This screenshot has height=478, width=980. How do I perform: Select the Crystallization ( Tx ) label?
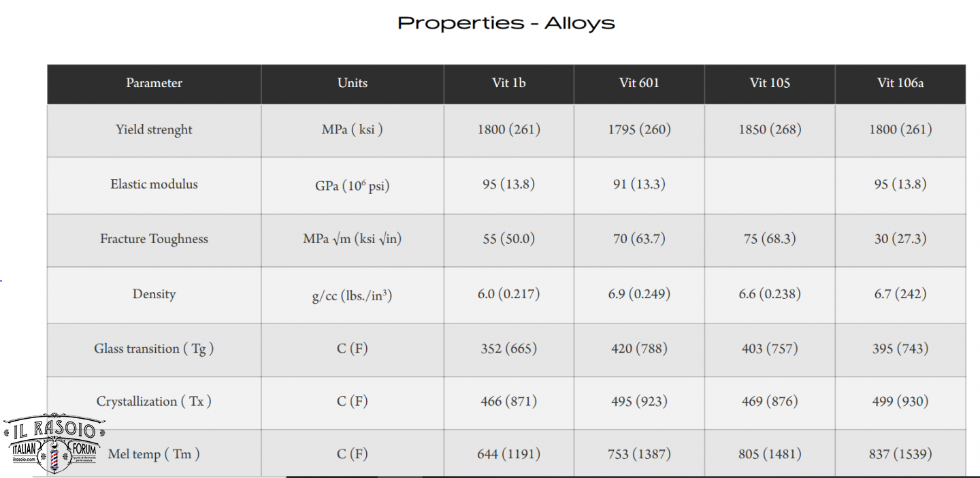click(x=154, y=401)
